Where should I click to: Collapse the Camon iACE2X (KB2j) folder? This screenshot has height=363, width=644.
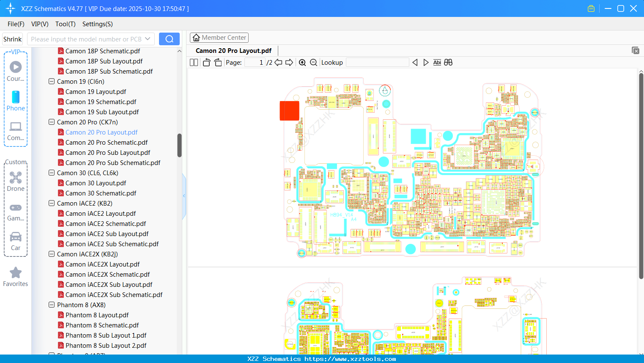click(52, 254)
